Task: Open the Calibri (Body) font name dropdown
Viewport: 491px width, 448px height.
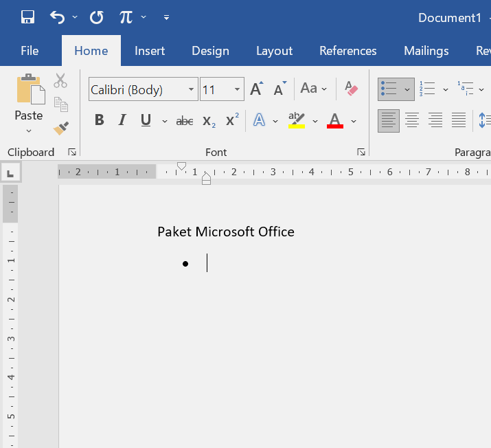Action: (x=191, y=89)
